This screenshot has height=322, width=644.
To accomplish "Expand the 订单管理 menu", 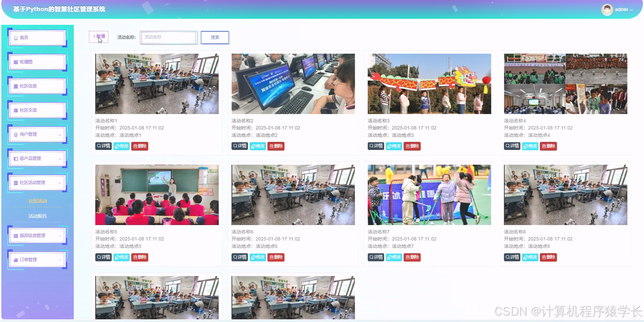I will click(37, 260).
